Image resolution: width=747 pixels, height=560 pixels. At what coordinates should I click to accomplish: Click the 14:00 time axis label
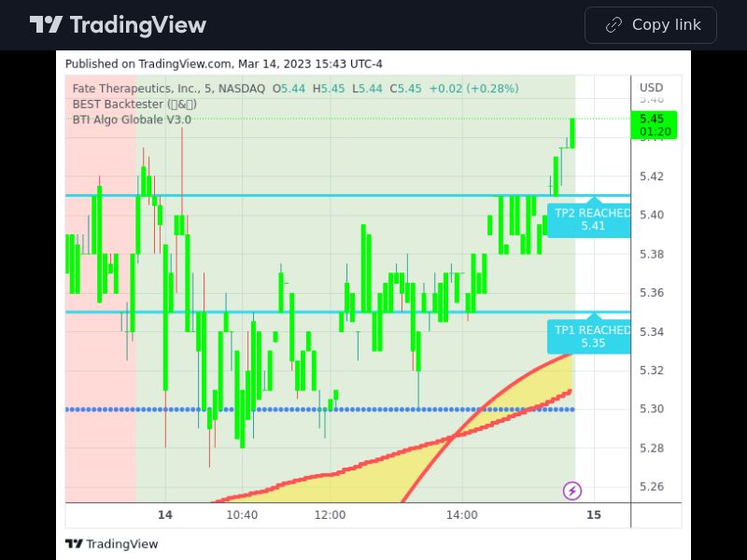461,515
